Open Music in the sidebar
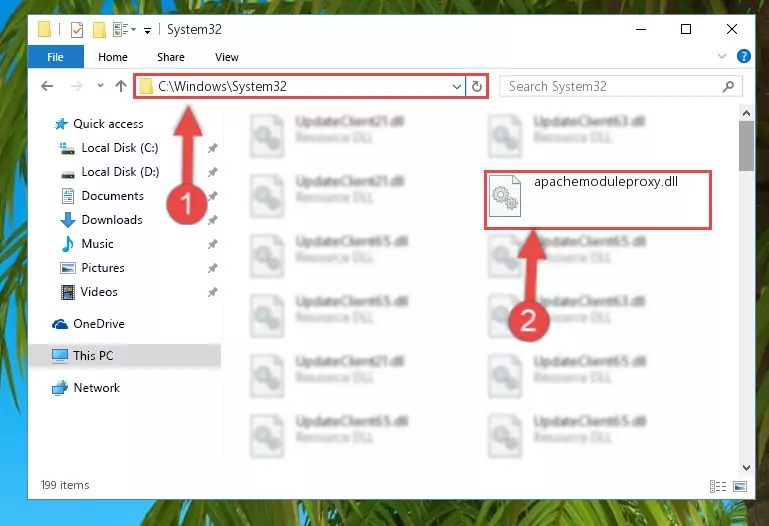 coord(87,244)
